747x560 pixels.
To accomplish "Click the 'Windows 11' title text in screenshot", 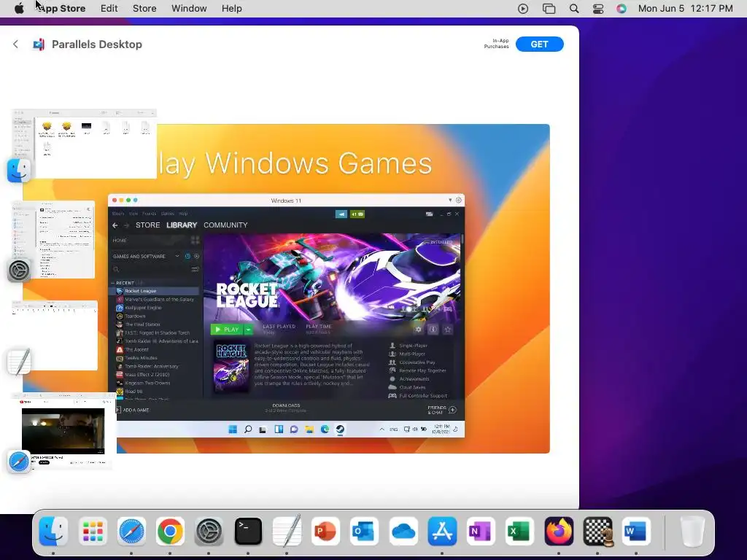I will (286, 201).
